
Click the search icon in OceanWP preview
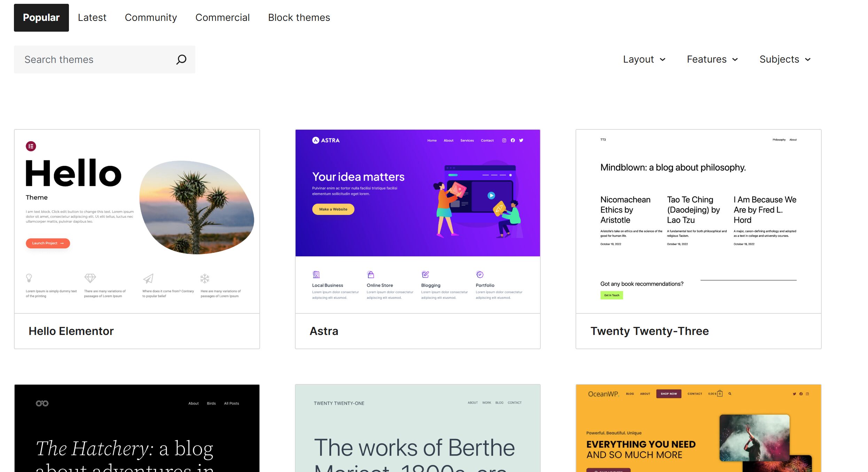(730, 394)
